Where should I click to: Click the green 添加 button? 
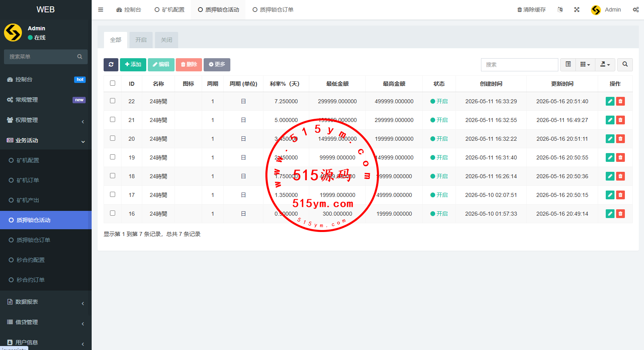coord(133,65)
